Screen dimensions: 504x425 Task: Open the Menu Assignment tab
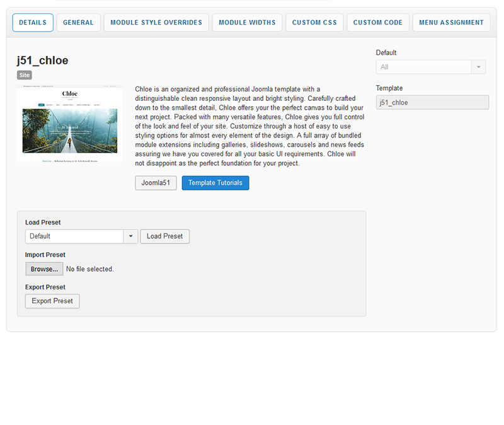(x=451, y=23)
